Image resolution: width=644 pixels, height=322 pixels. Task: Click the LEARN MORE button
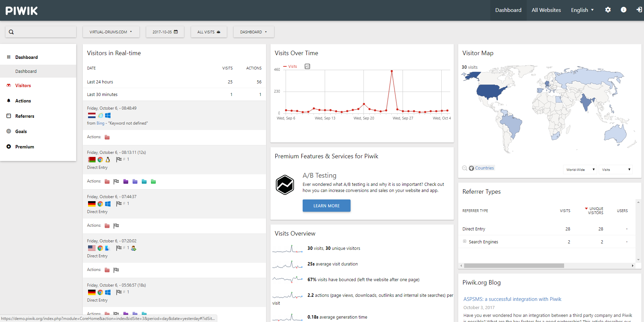pyautogui.click(x=326, y=206)
